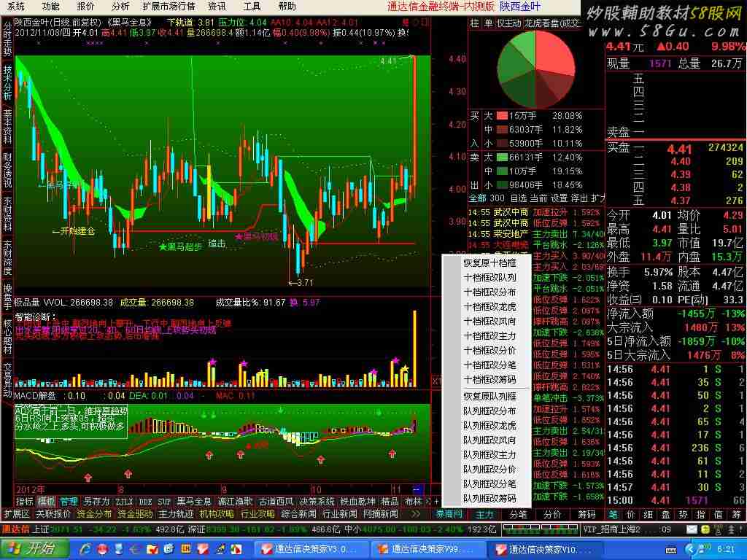
Task: Click the mail envelope status icon
Action: [x=692, y=529]
